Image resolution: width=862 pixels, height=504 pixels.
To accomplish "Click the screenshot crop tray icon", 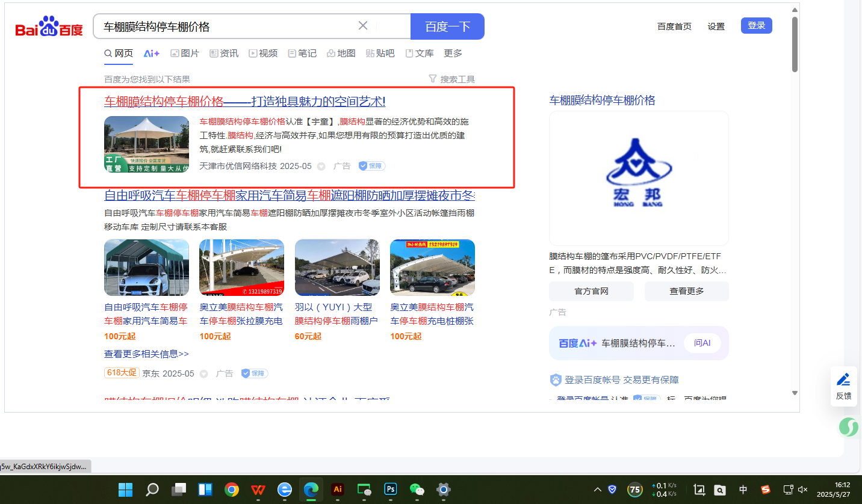I will click(699, 490).
